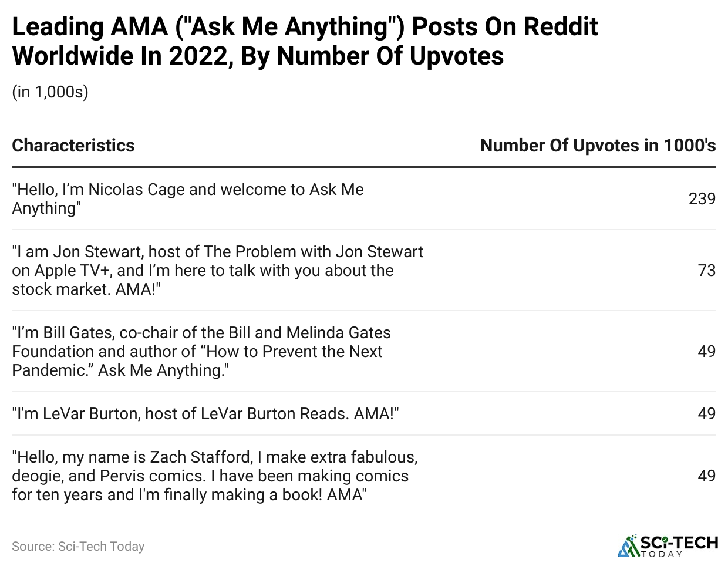Screen dimensions: 728x566
Task: Click the divider line below Nicolas Cage row
Action: 364,230
